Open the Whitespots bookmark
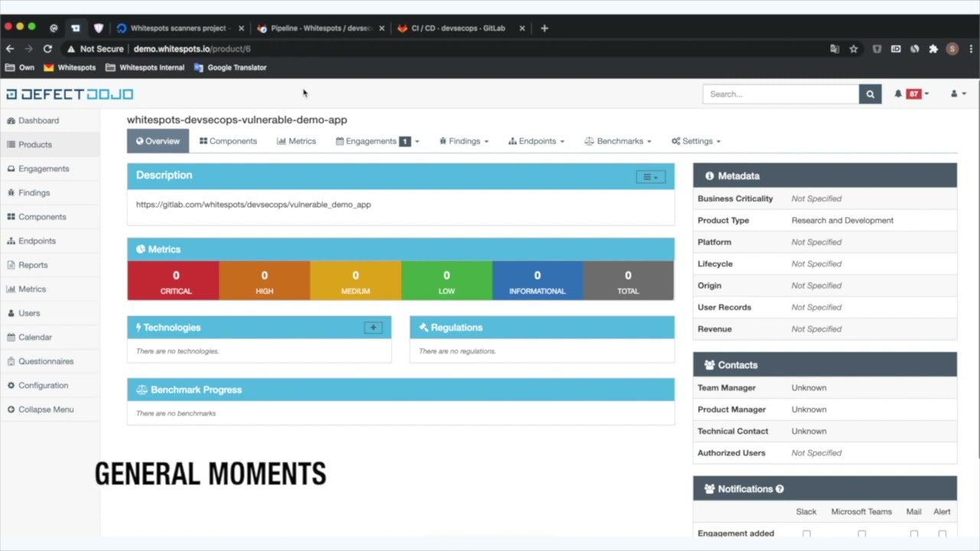The image size is (980, 551). click(70, 68)
